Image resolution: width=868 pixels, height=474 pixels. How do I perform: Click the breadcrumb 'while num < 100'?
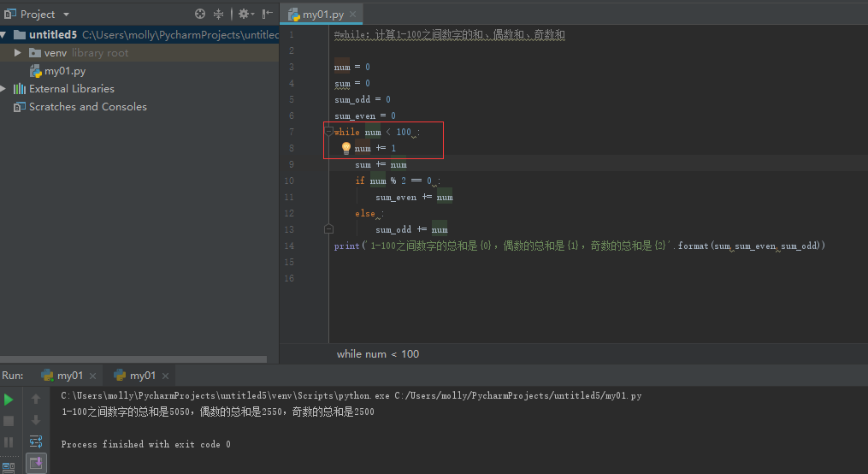[x=377, y=354]
